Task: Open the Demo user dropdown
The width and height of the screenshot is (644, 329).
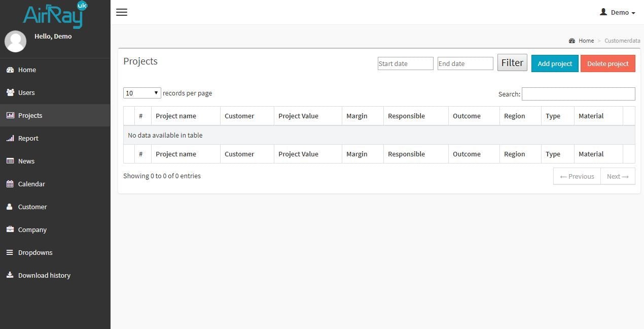Action: point(617,12)
